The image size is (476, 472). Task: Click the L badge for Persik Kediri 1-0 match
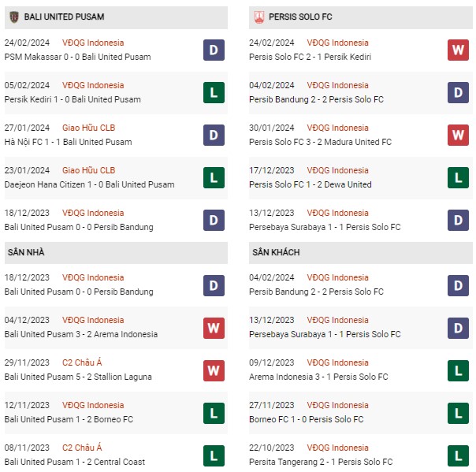coord(214,92)
